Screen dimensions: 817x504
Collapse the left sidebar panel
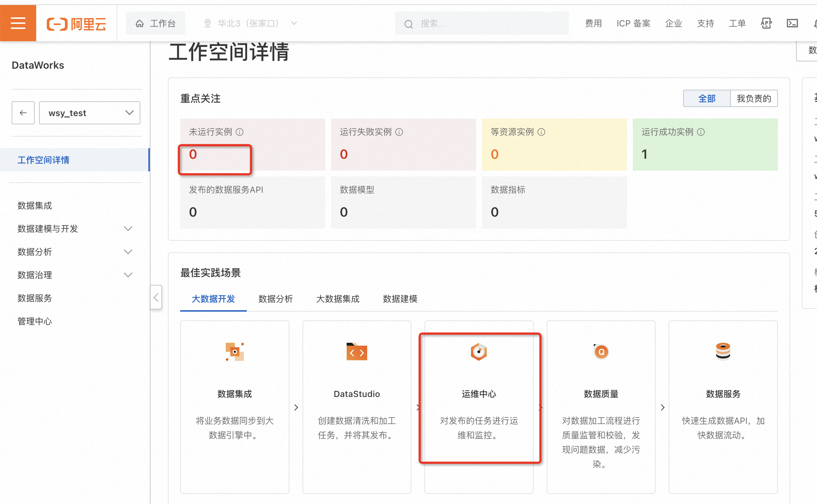(x=156, y=298)
